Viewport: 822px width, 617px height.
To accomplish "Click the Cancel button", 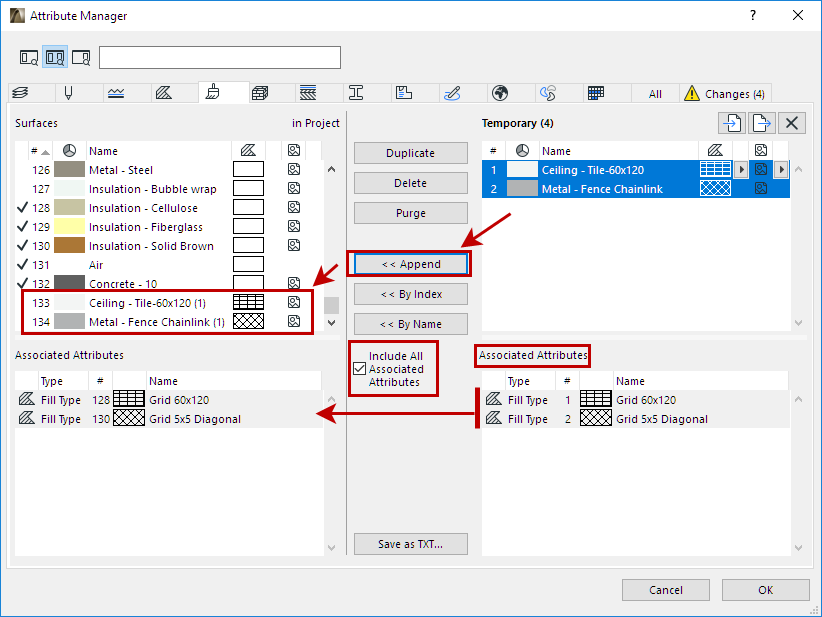I will tap(666, 590).
